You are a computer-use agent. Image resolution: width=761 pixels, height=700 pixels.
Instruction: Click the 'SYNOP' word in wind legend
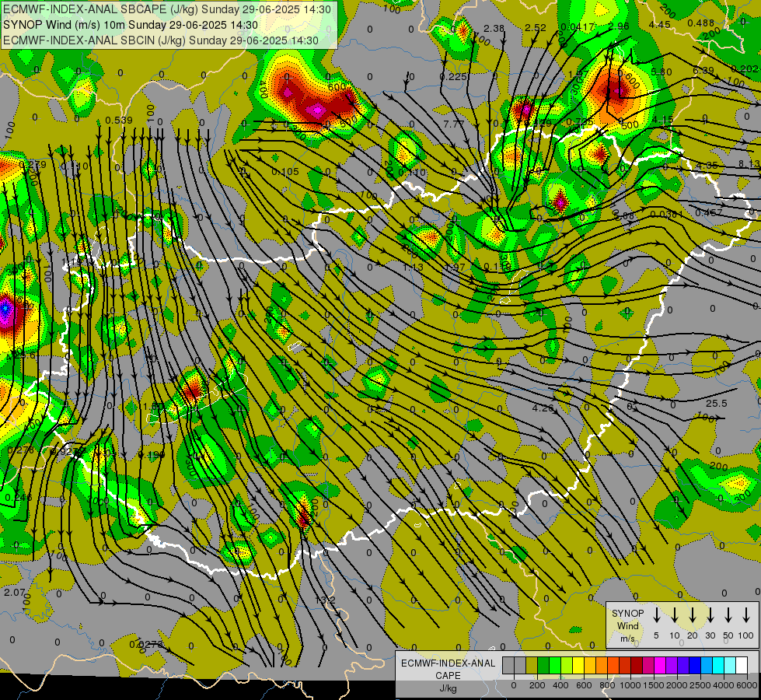(x=627, y=614)
